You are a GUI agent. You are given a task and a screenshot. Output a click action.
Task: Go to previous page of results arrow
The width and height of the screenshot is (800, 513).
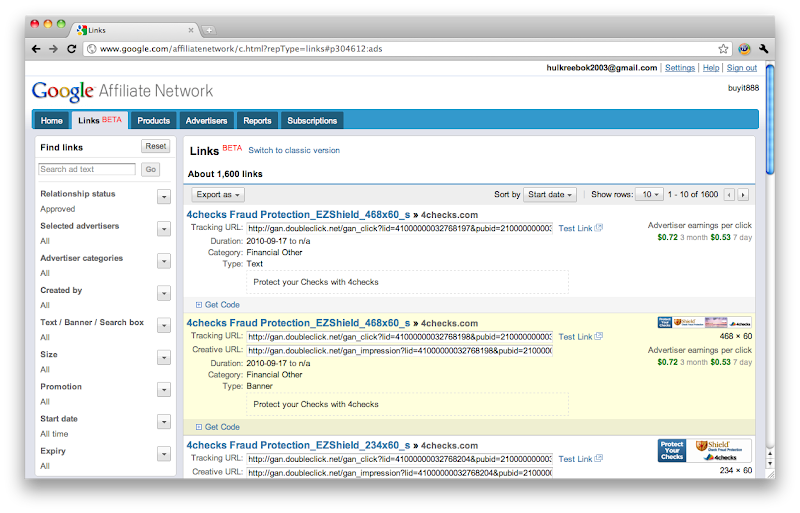pos(730,195)
